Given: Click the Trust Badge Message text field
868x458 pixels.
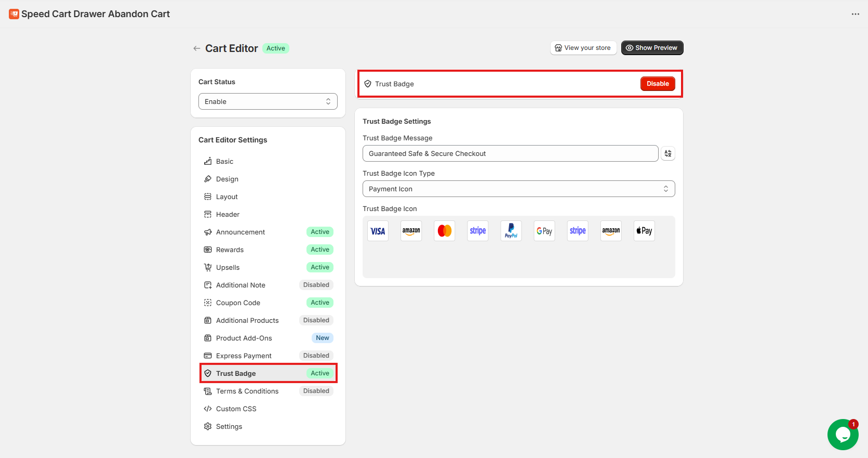Looking at the screenshot, I should pos(510,153).
